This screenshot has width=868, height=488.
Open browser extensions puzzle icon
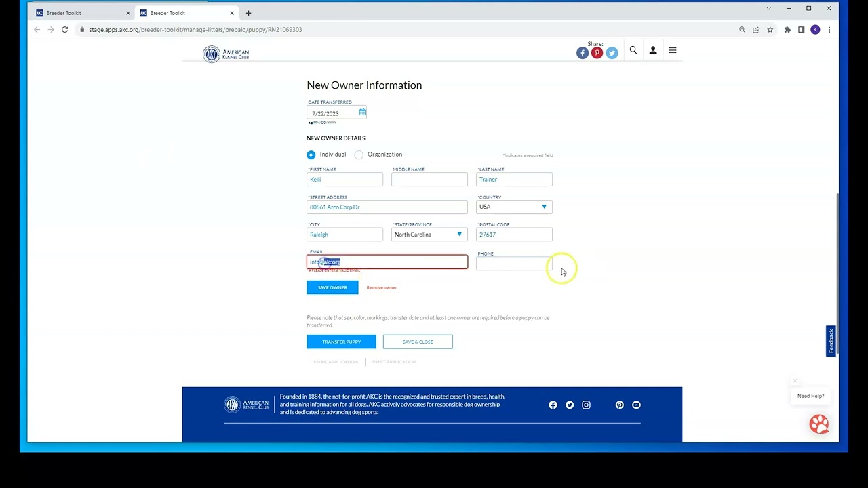tap(787, 30)
